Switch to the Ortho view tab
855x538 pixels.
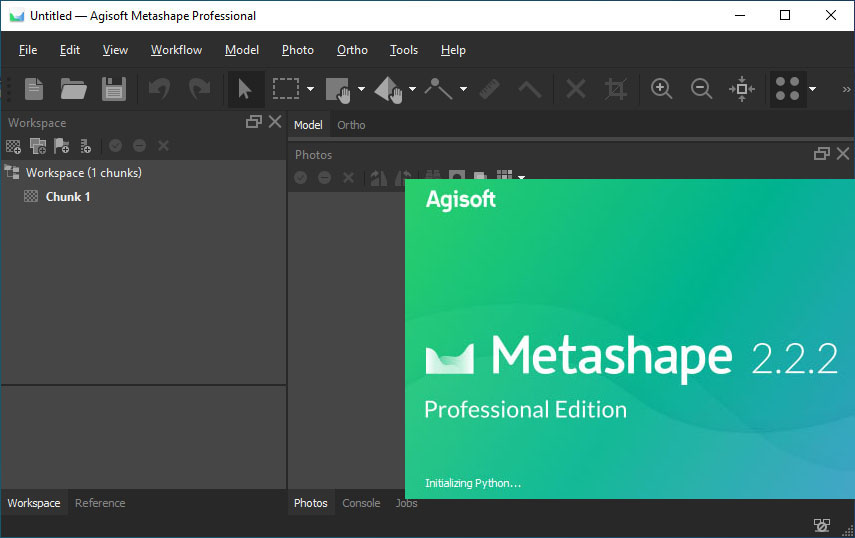[x=351, y=125]
